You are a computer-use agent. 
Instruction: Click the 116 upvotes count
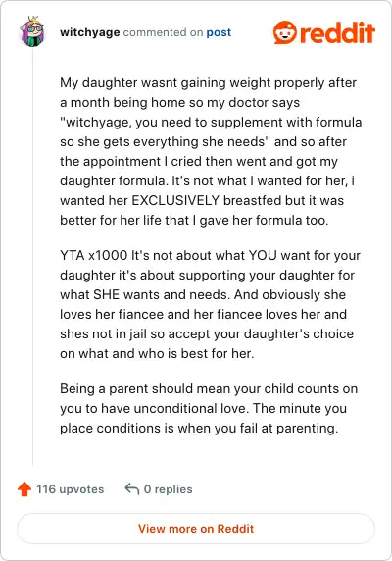[x=70, y=489]
